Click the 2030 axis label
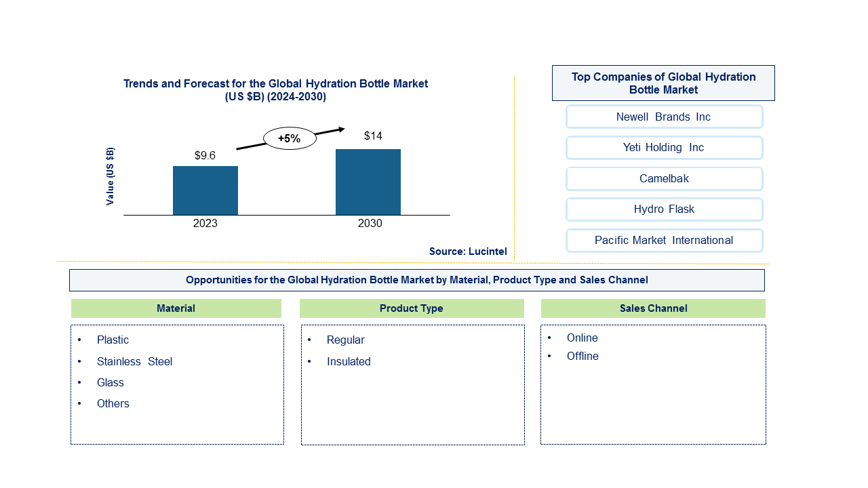 tap(370, 224)
